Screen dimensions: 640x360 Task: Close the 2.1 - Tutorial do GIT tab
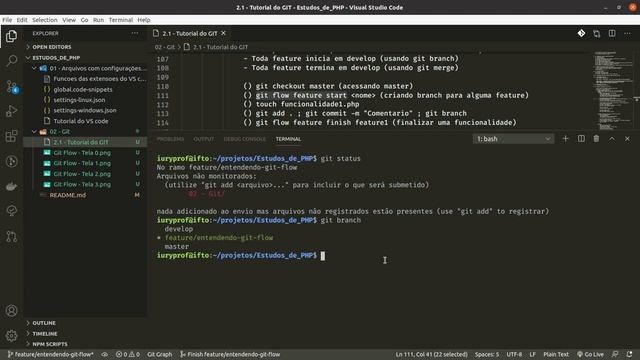pos(223,33)
